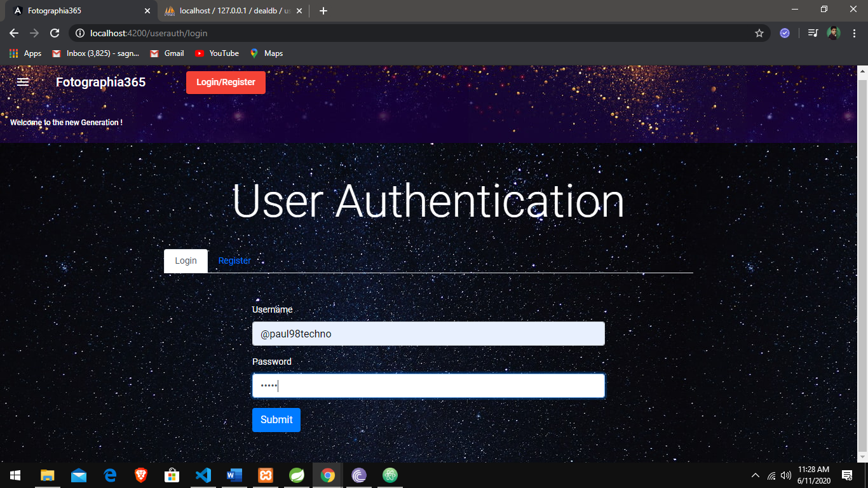Launch Microsoft Edge from the taskbar

click(x=110, y=475)
